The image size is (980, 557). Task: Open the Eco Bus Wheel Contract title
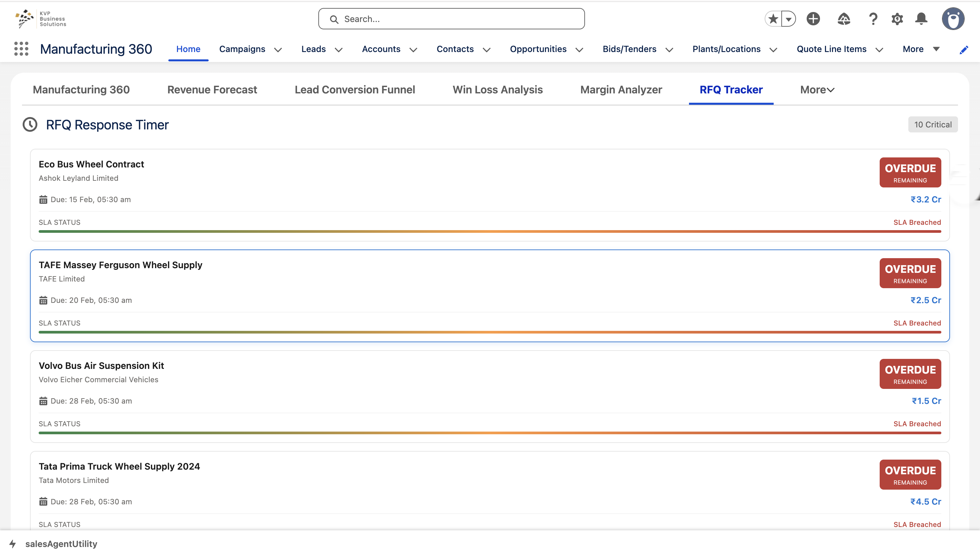(91, 164)
